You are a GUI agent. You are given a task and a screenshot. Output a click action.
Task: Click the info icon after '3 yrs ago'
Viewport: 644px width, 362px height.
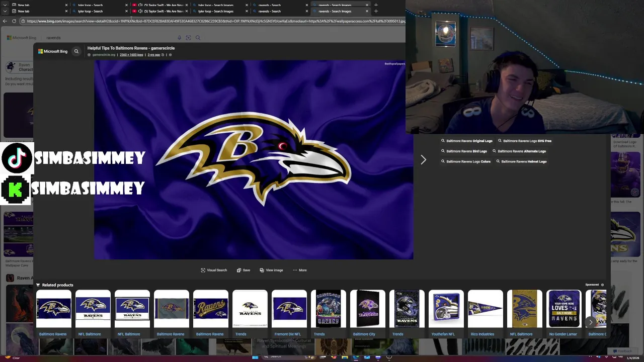click(170, 55)
